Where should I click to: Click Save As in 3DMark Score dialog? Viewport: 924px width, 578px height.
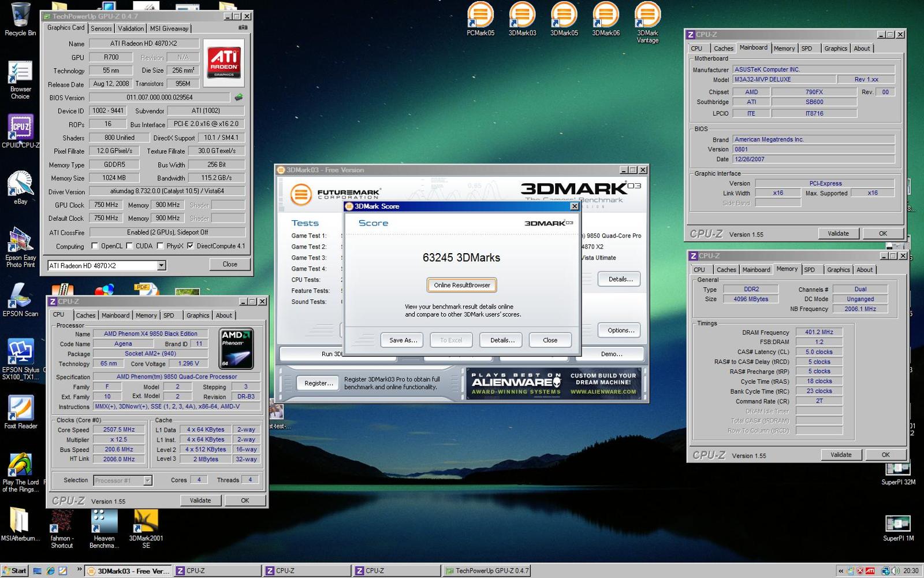(x=403, y=340)
